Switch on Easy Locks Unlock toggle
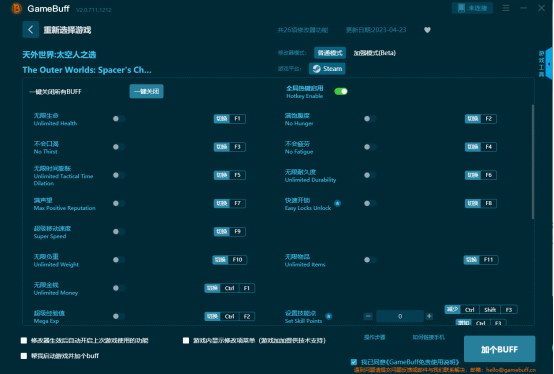Screen dimensions: 554x374 coord(370,203)
